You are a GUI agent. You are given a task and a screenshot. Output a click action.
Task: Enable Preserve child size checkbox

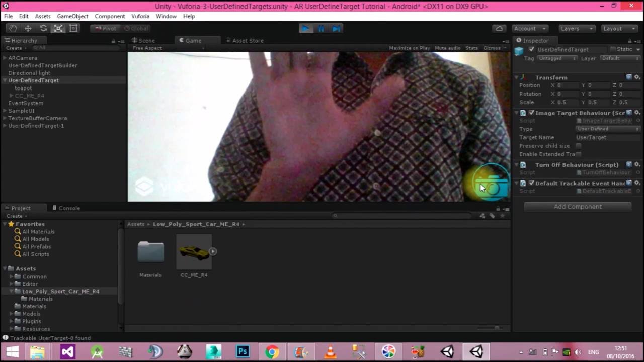pos(578,146)
